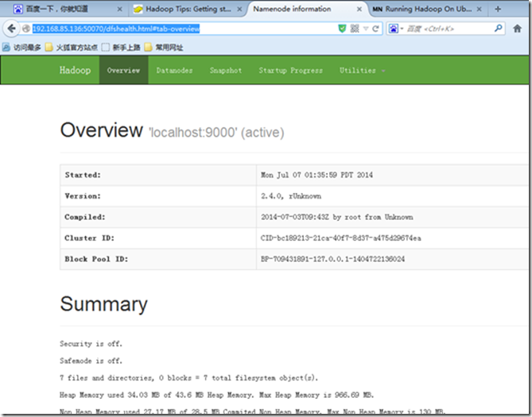This screenshot has width=532, height=417.
Task: Click the 'Safemode is off.' line
Action: [91, 361]
